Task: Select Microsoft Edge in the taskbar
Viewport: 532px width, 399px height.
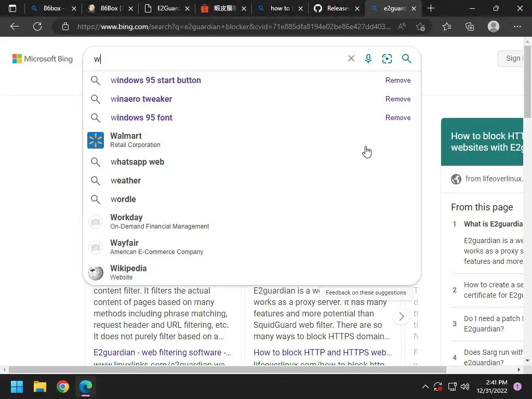Action: pos(86,387)
